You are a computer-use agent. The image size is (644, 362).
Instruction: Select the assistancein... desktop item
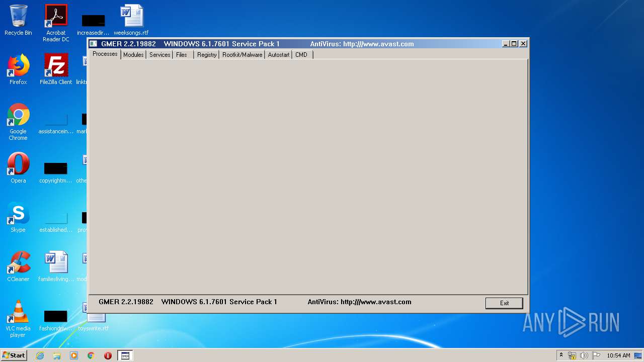pos(56,124)
